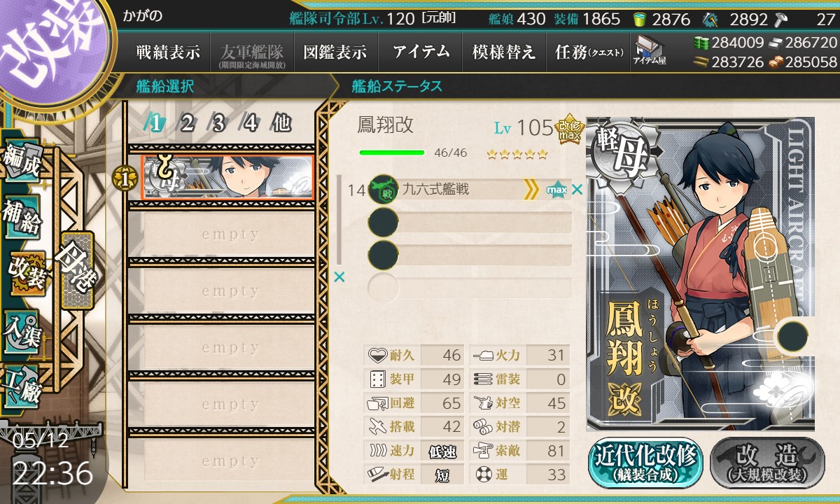Click the 九六式艦戦 fighter equipment icon
The width and height of the screenshot is (840, 504).
383,190
